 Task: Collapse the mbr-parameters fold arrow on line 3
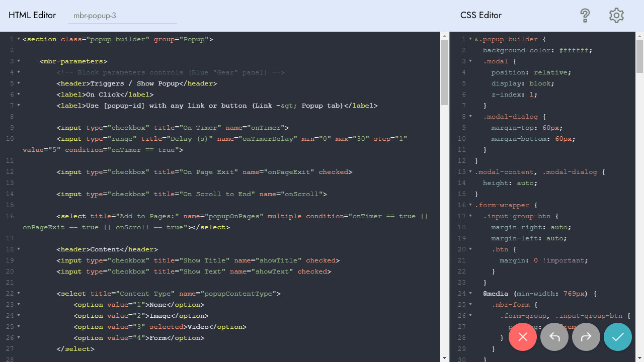[x=19, y=61]
